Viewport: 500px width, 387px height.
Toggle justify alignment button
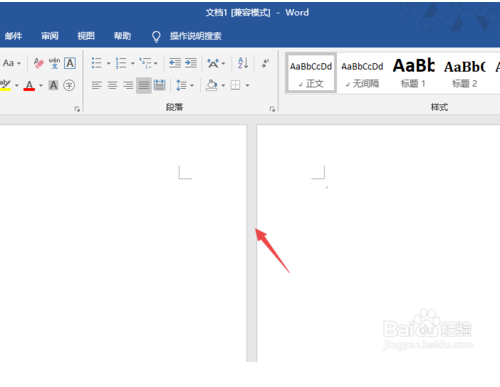point(144,85)
